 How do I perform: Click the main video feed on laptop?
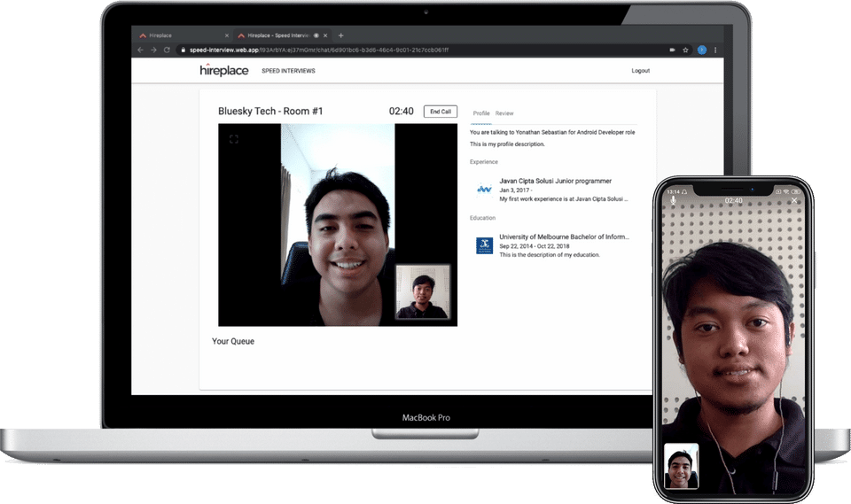point(338,225)
